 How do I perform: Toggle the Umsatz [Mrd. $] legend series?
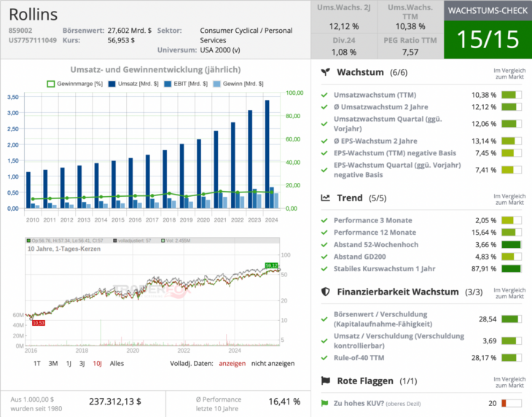tap(133, 85)
